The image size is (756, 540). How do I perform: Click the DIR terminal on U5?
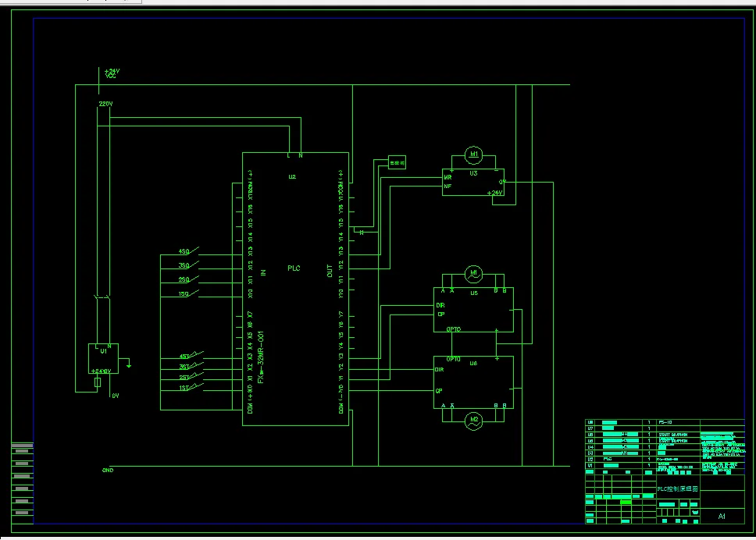pyautogui.click(x=440, y=305)
